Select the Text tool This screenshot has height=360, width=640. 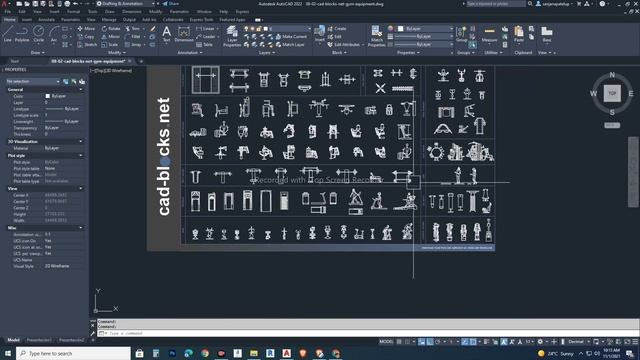pos(167,33)
